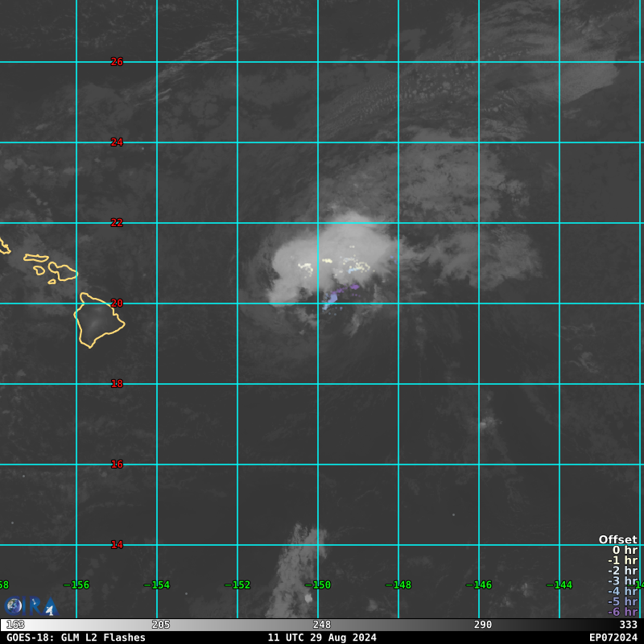
Task: Click the latitude label 22
Action: (117, 223)
